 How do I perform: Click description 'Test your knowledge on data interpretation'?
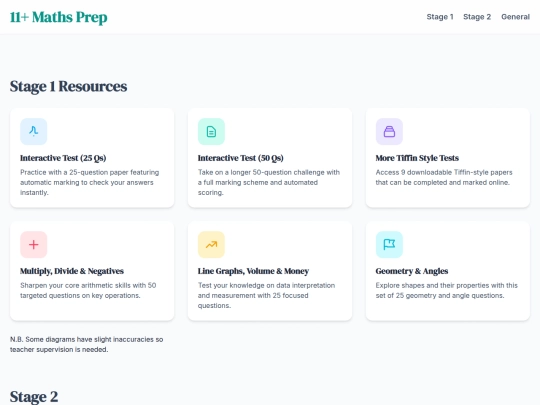[266, 295]
